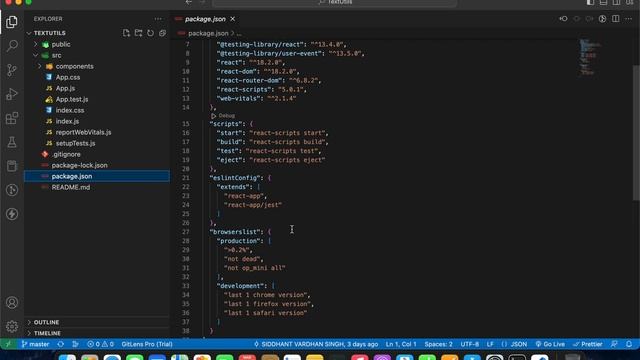The height and width of the screenshot is (360, 640).
Task: Toggle primary side bar layout icon
Action: [x=590, y=2]
